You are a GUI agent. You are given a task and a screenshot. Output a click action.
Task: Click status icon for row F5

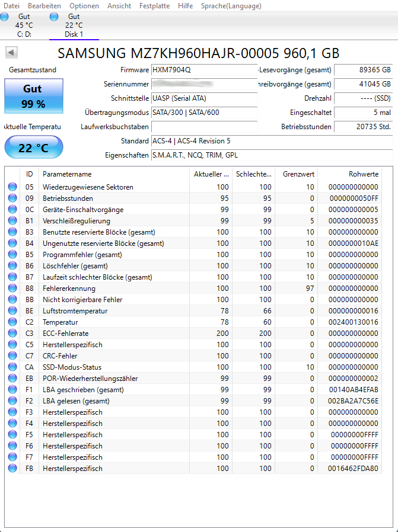click(12, 434)
